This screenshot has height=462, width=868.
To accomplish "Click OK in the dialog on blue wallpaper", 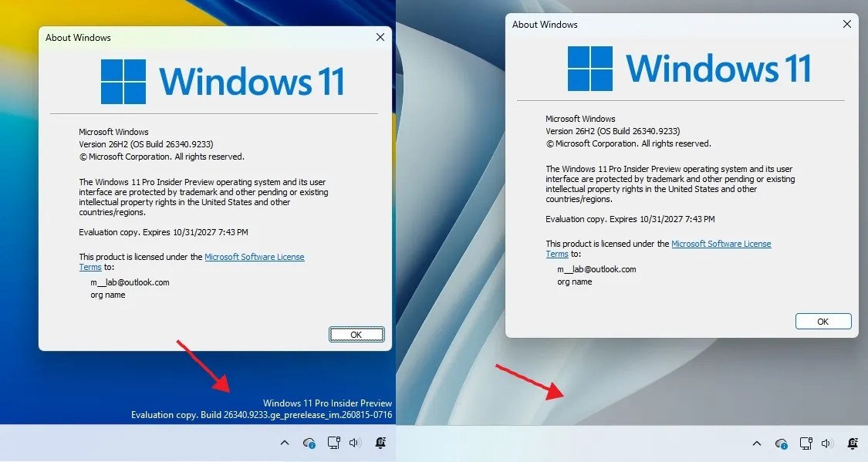I will (x=356, y=334).
